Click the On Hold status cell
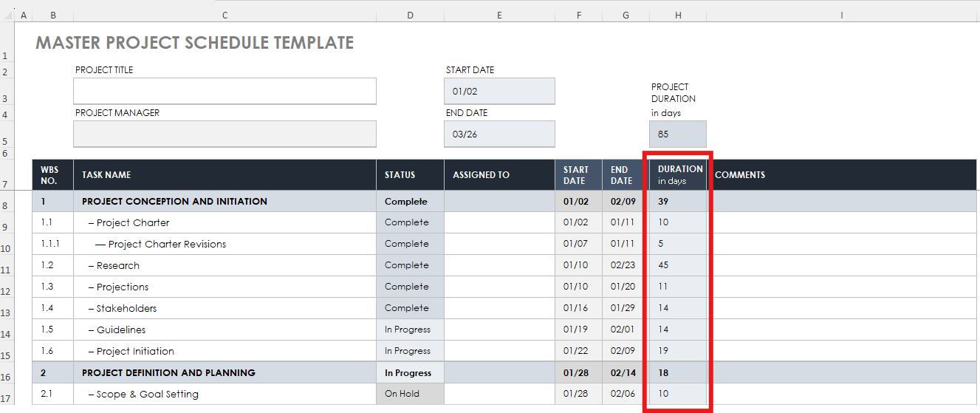This screenshot has width=980, height=413. coord(410,394)
